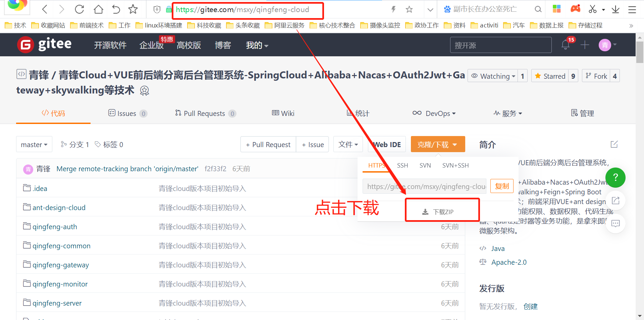Click the Gitee logo

pos(44,45)
